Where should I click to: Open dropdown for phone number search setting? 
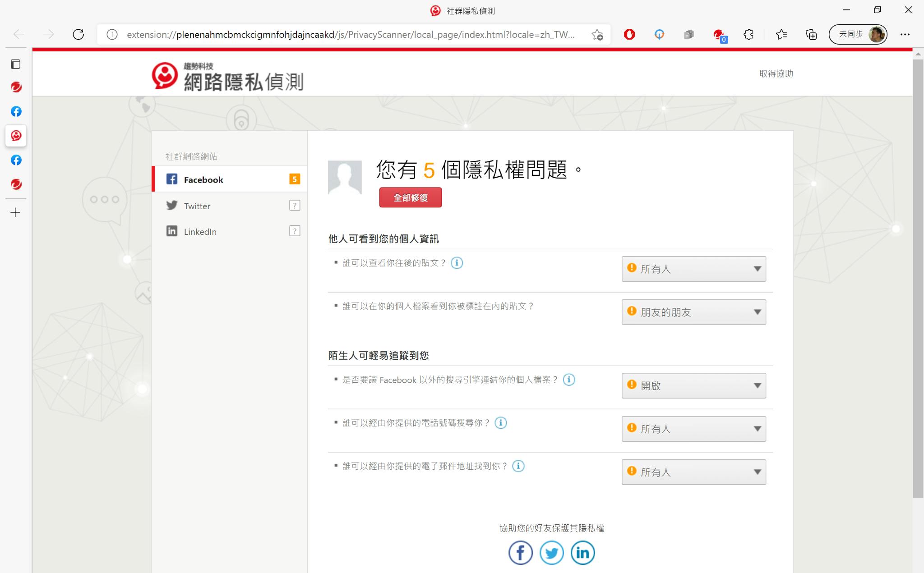pyautogui.click(x=694, y=429)
